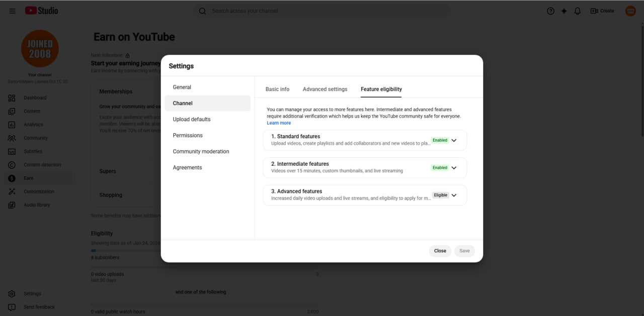Click the Send feedback icon
644x316 pixels.
(x=12, y=307)
